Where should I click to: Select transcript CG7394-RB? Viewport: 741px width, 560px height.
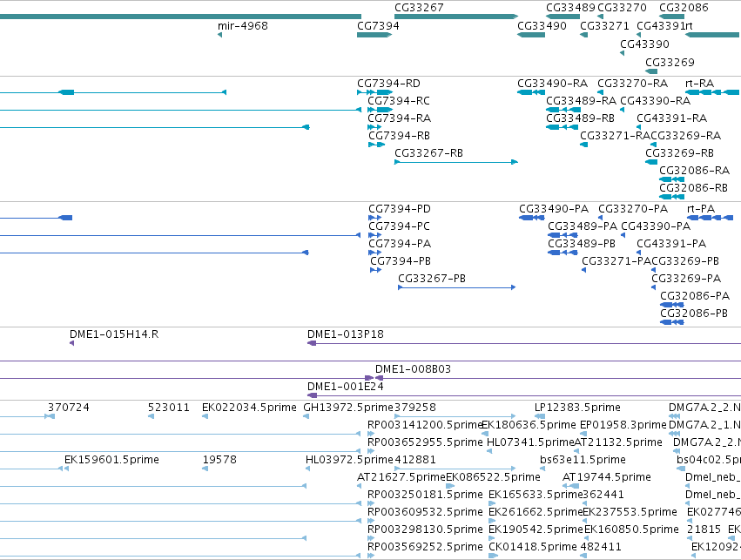tap(400, 136)
